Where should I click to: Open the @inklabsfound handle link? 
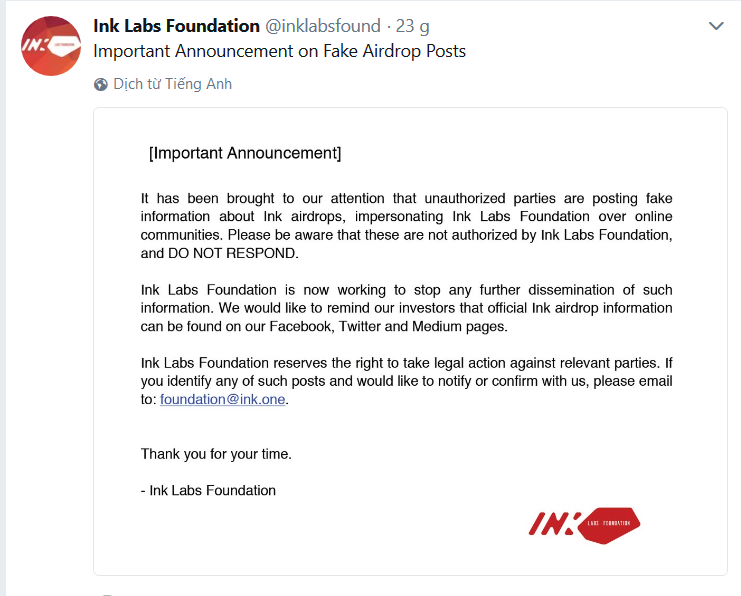322,26
